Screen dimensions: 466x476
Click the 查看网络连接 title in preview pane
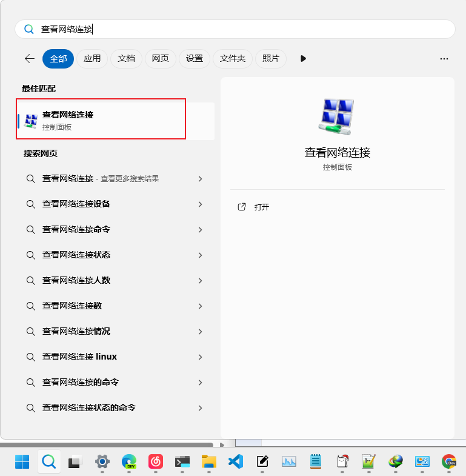click(338, 152)
